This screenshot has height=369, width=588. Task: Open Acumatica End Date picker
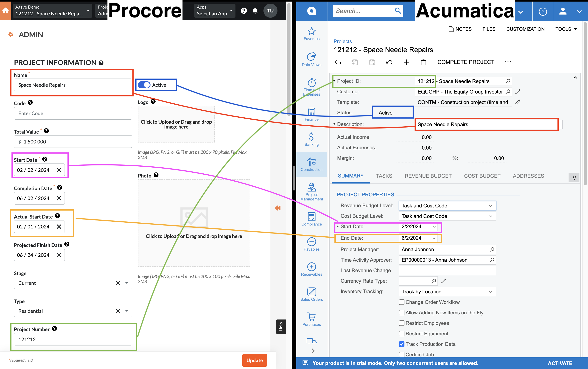434,238
